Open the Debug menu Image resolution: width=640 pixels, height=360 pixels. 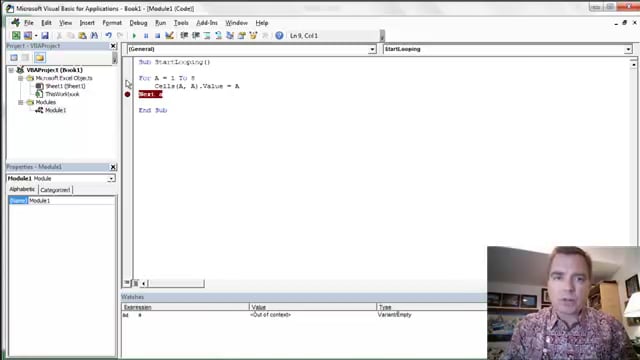click(x=138, y=23)
